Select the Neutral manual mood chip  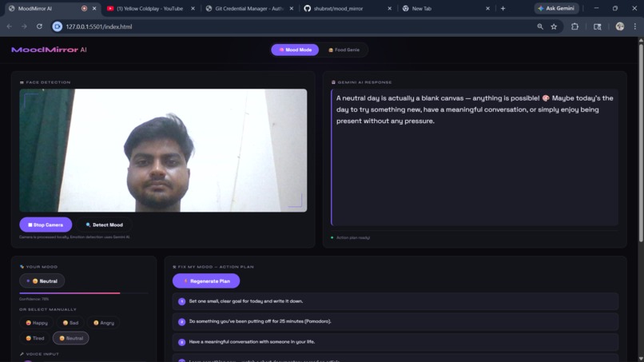70,338
